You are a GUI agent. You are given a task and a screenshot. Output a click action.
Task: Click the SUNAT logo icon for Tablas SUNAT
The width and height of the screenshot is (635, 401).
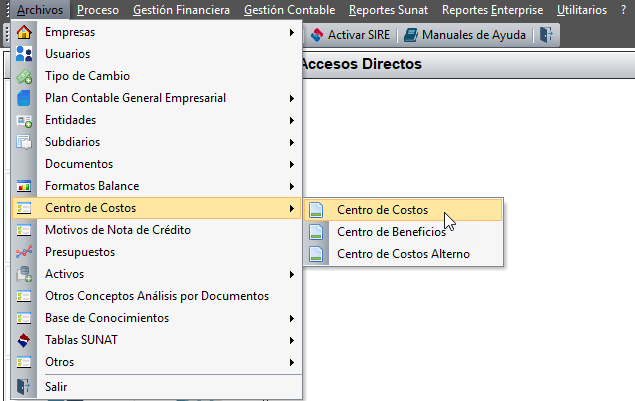click(24, 340)
